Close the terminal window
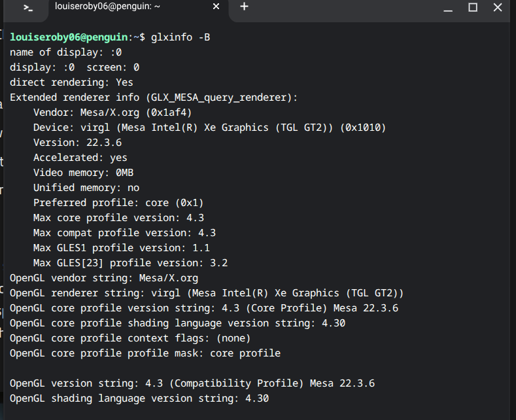Screen dimensions: 516x420 pos(498,7)
